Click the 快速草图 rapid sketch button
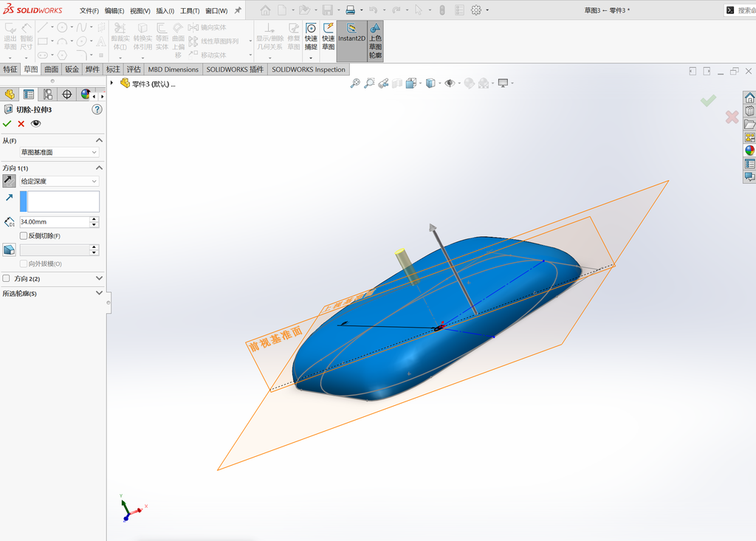The image size is (756, 541). tap(329, 37)
